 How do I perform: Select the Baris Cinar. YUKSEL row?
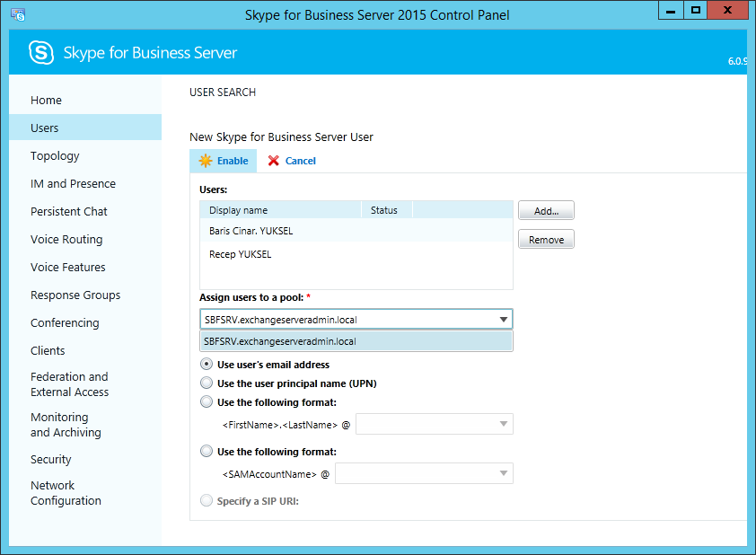pos(356,231)
